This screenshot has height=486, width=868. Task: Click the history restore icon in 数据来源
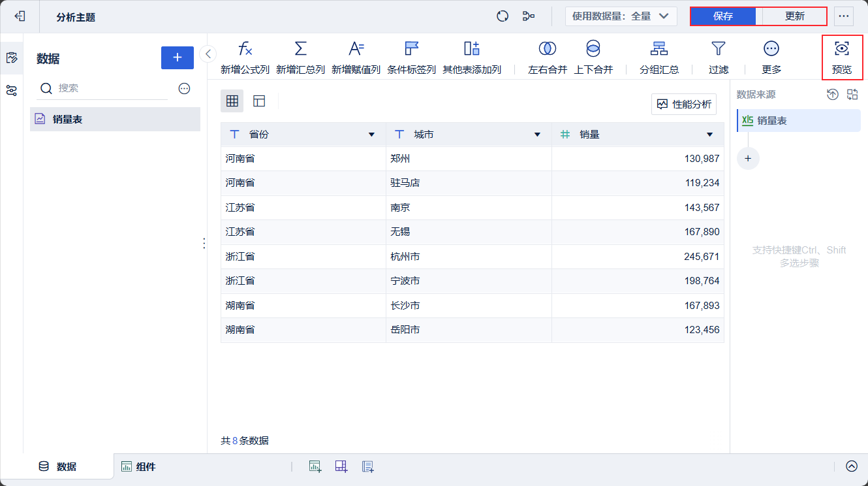tap(833, 95)
